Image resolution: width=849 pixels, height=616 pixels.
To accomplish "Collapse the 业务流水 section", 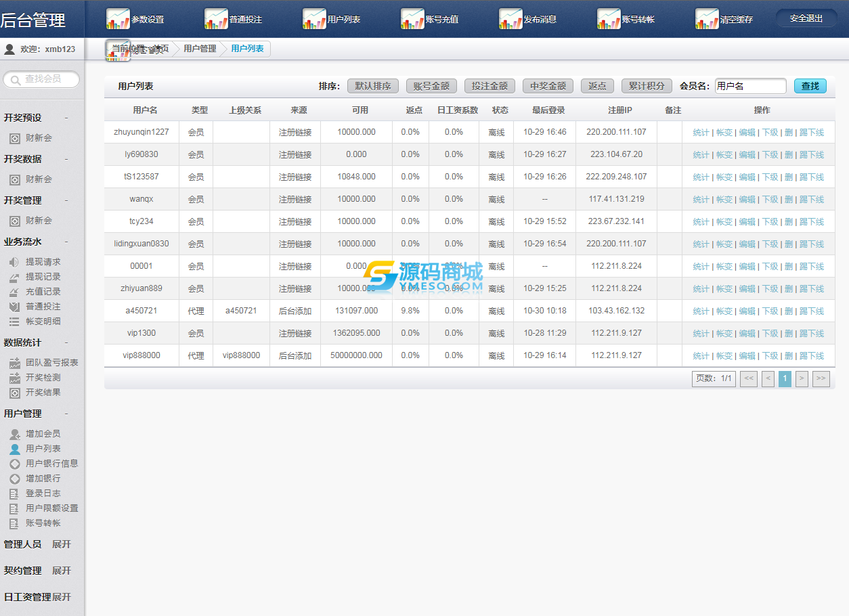I will tap(66, 242).
